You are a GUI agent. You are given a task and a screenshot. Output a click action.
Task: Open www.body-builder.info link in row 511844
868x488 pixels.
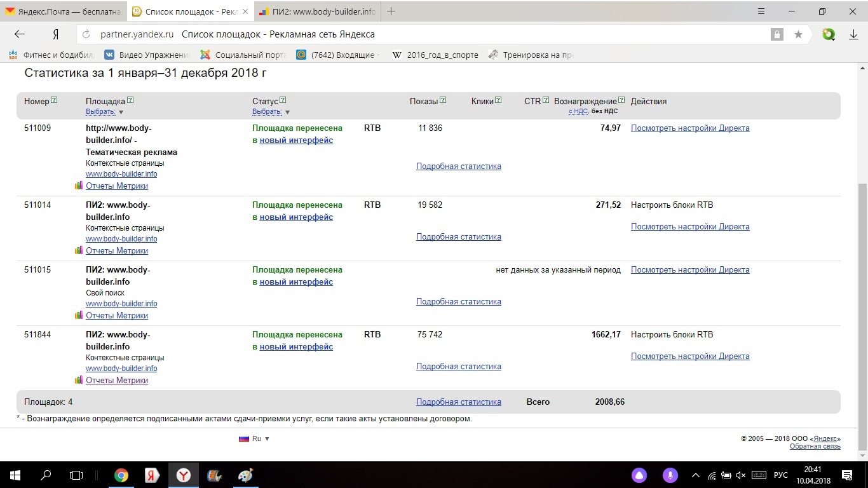pyautogui.click(x=121, y=369)
